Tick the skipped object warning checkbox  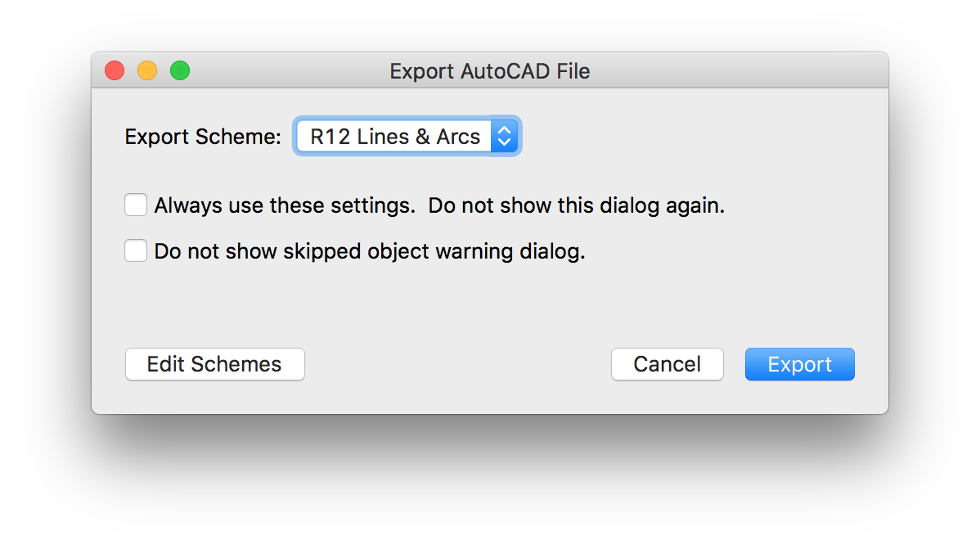pos(136,250)
